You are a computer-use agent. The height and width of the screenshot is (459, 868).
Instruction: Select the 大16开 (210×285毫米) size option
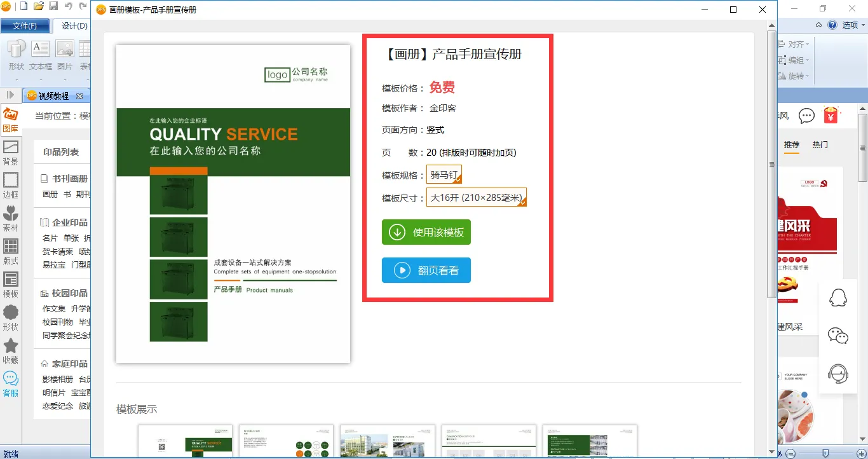click(x=476, y=198)
